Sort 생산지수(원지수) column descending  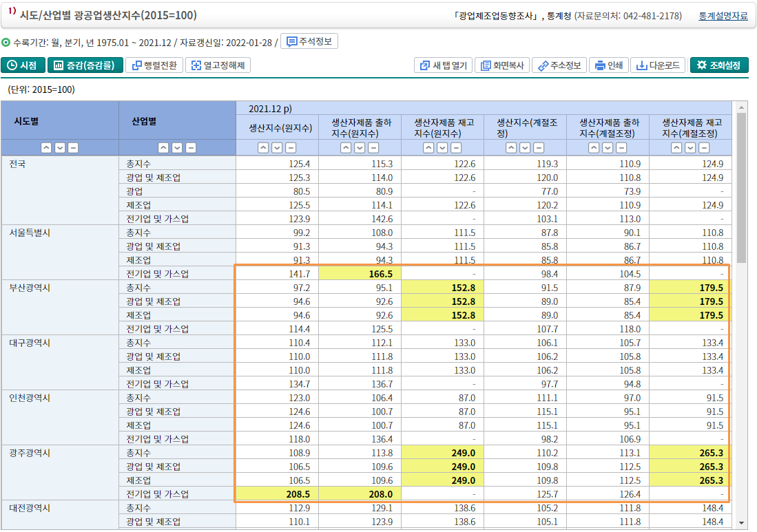coord(277,148)
